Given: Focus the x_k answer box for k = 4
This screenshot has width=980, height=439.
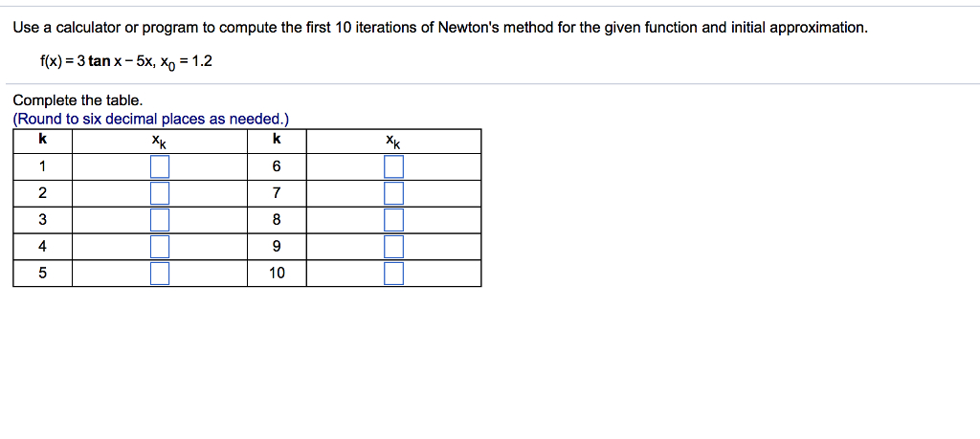Looking at the screenshot, I should pos(160,247).
